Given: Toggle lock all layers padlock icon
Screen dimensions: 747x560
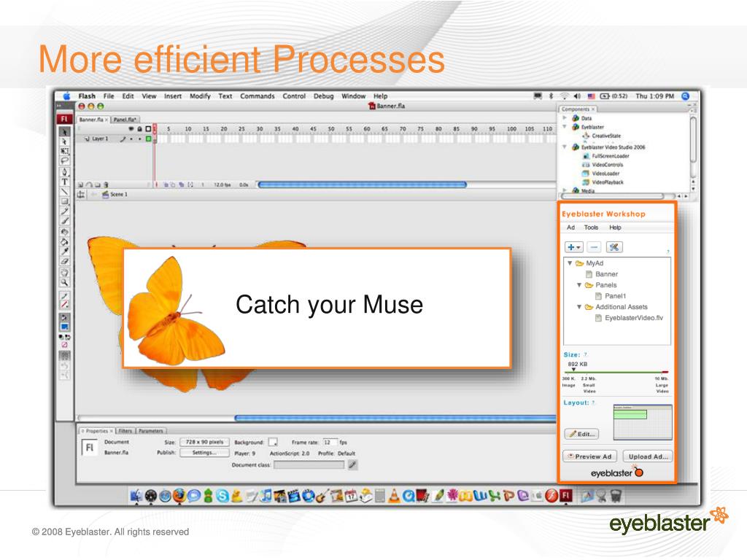Looking at the screenshot, I should [x=139, y=128].
